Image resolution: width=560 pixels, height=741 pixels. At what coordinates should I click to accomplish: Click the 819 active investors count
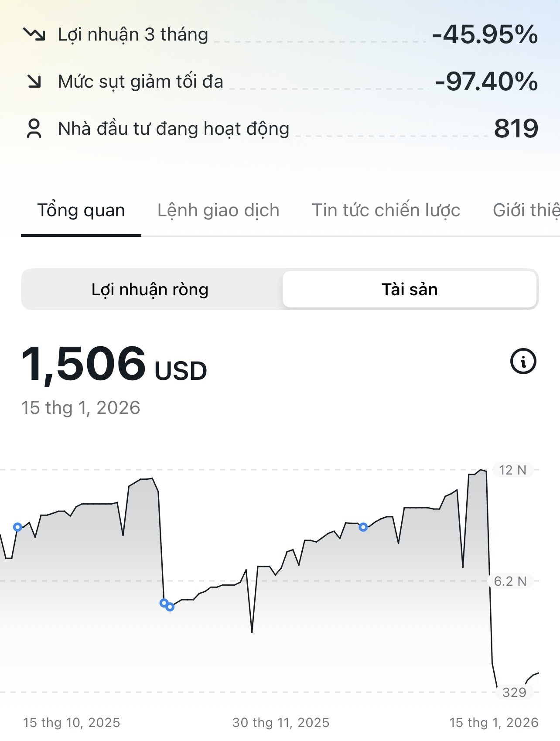516,129
